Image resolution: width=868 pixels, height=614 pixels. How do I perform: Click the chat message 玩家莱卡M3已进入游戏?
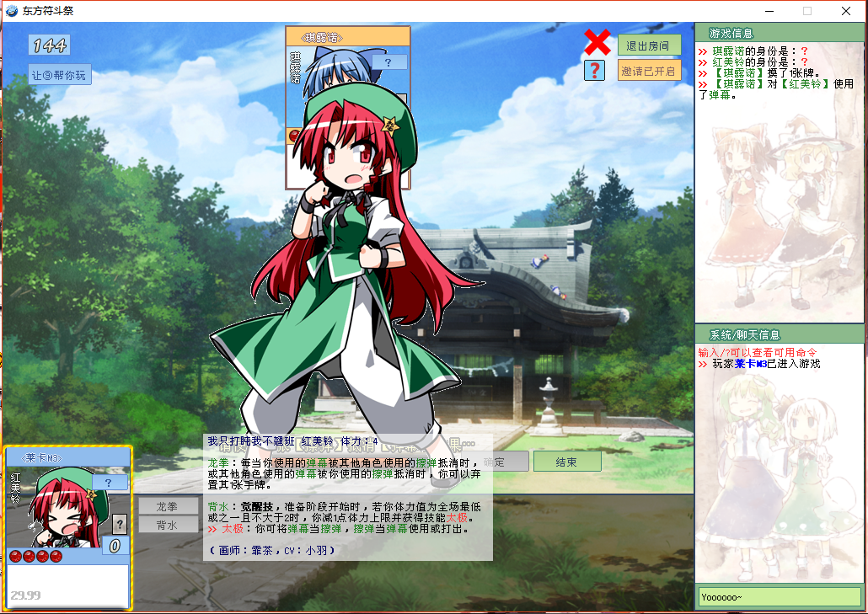(x=759, y=363)
